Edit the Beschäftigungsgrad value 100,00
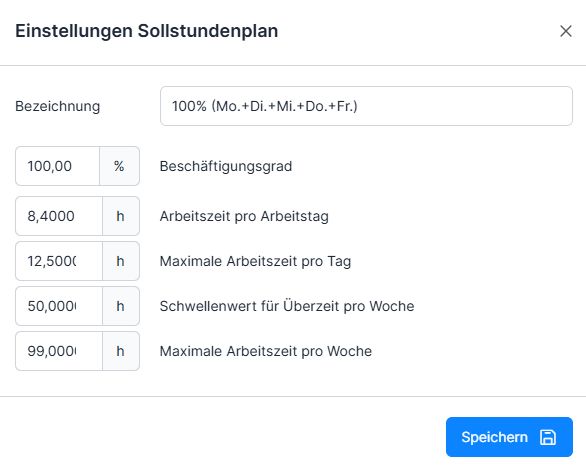 click(58, 166)
